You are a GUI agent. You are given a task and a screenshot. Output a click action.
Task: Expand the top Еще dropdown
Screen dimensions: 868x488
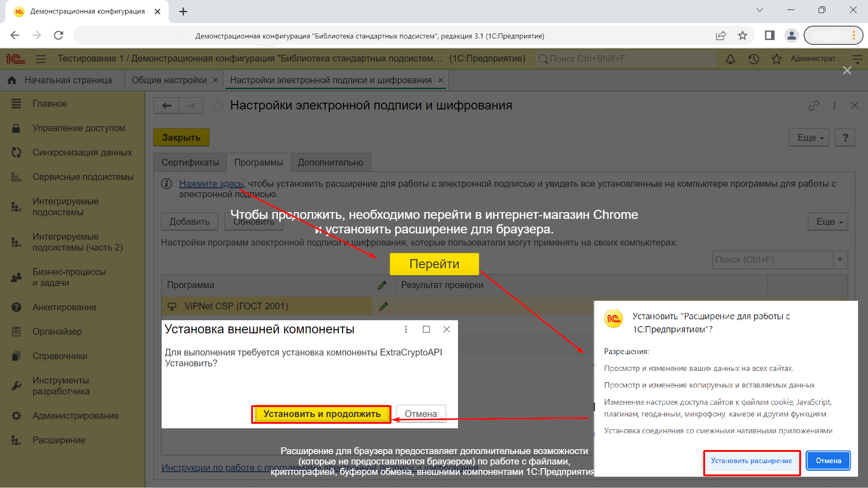tap(809, 137)
